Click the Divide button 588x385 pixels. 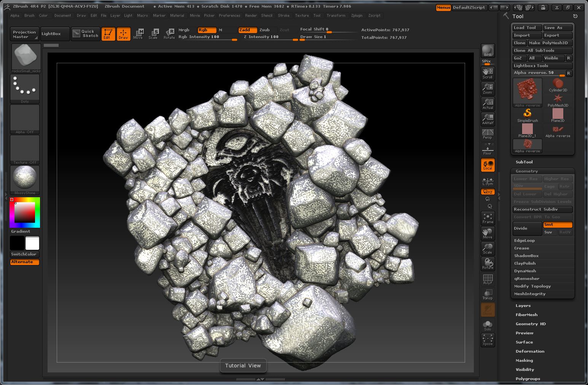point(527,228)
